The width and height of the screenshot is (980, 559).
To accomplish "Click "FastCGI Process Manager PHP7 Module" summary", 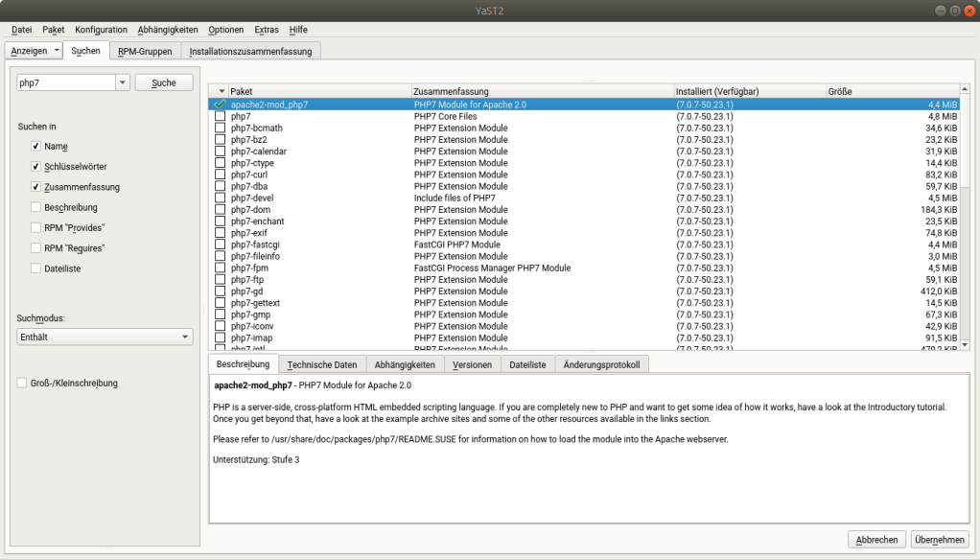I will pos(492,268).
